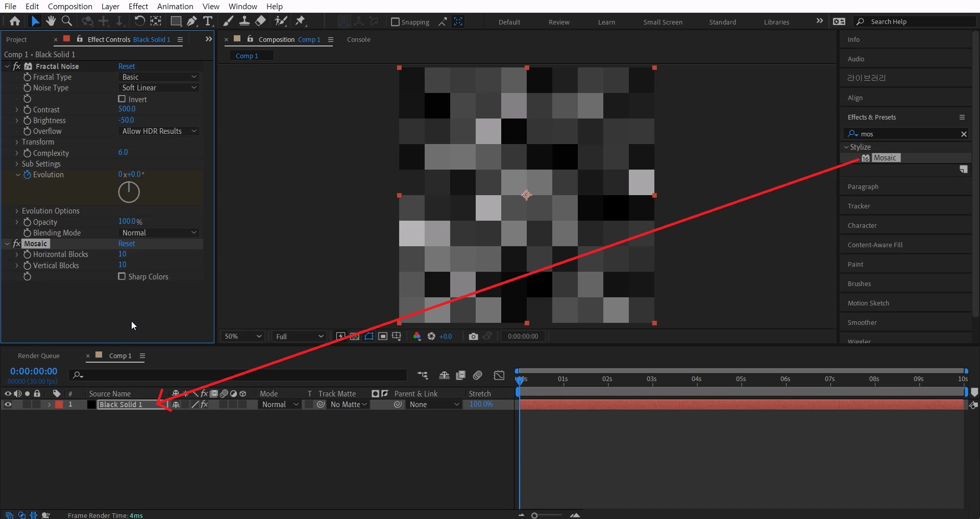Go to the Home screen icon

(x=15, y=21)
